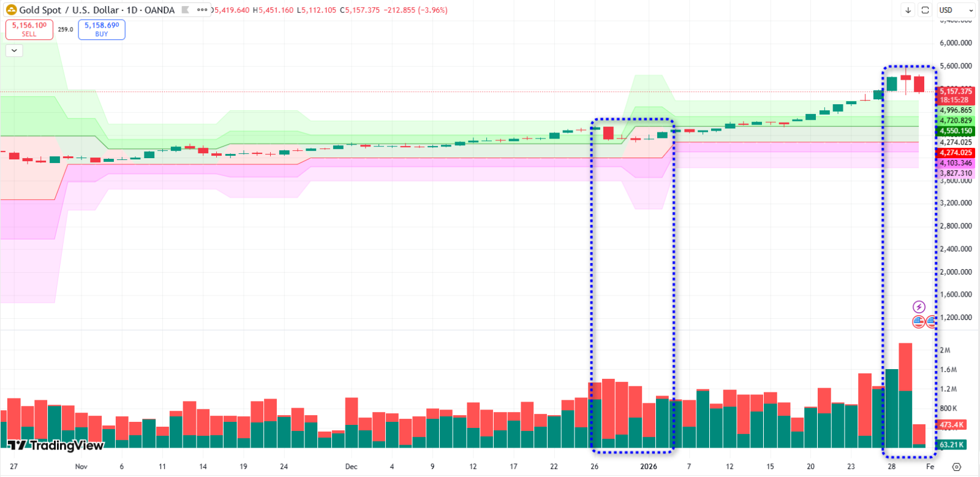Click the red 473.4K volume label
Image resolution: width=980 pixels, height=477 pixels.
(x=951, y=424)
